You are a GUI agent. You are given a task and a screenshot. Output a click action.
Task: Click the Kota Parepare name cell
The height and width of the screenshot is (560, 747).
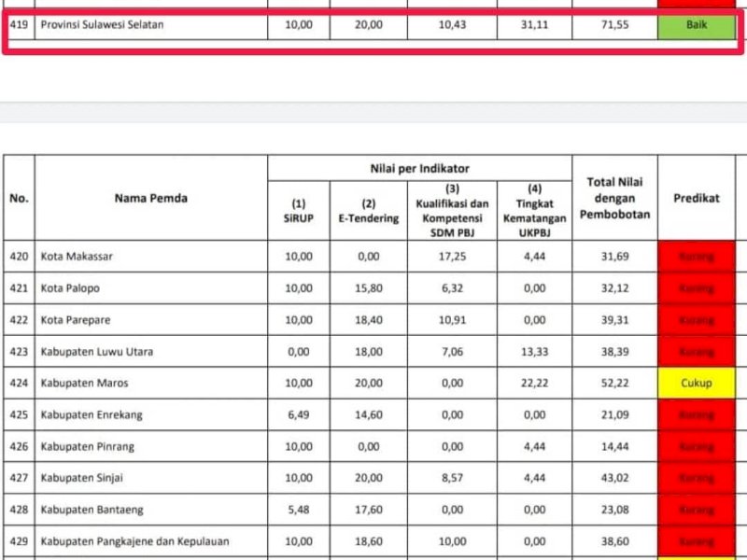[76, 319]
